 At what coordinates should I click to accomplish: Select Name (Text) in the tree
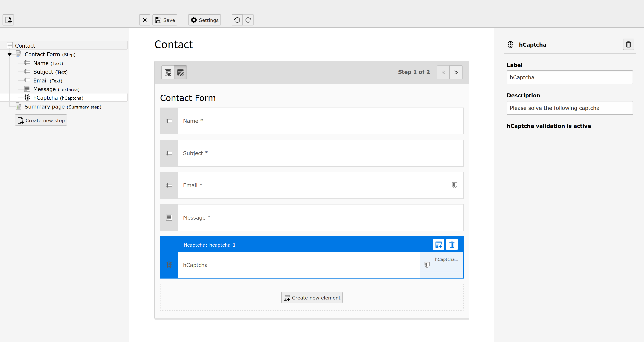point(48,63)
